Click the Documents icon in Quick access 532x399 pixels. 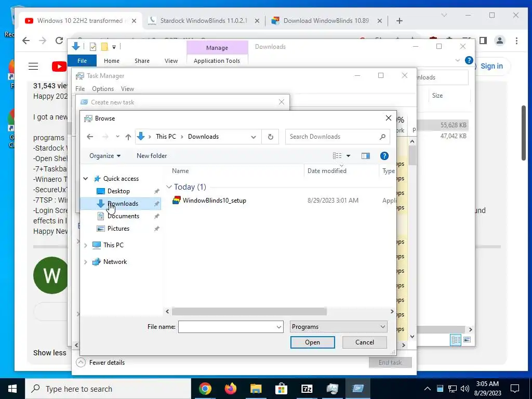coord(100,216)
